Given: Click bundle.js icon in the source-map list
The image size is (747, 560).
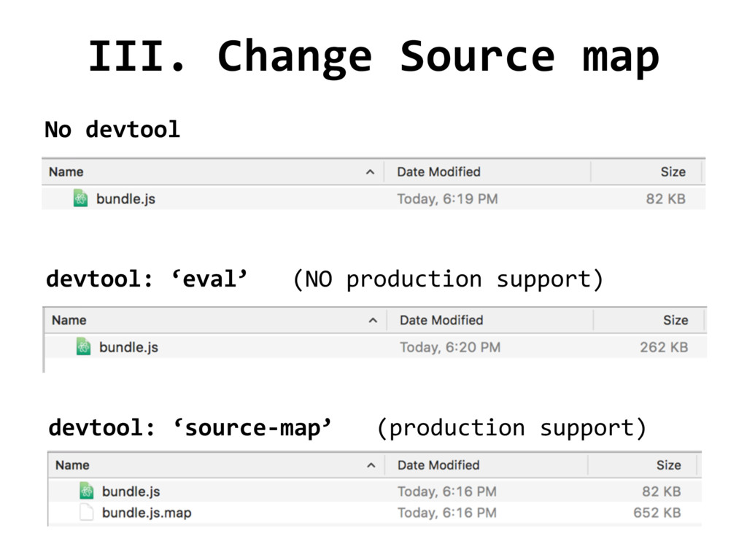Looking at the screenshot, I should coord(86,491).
